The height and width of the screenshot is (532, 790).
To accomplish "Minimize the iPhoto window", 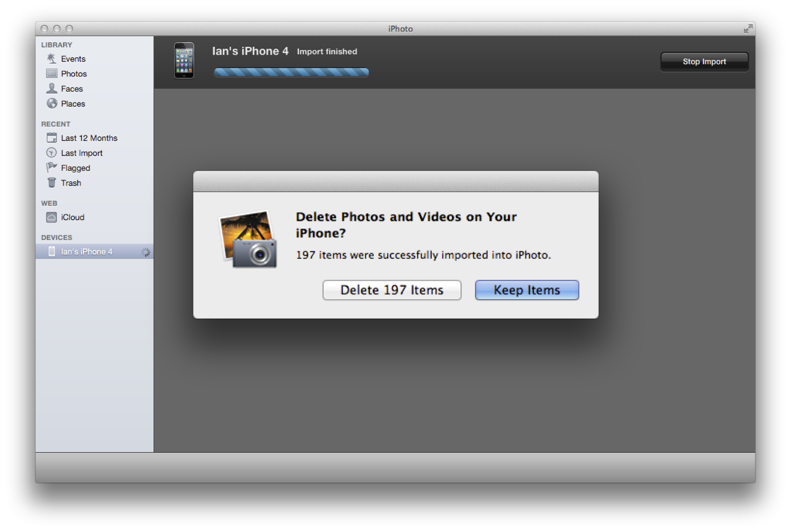I will point(57,29).
